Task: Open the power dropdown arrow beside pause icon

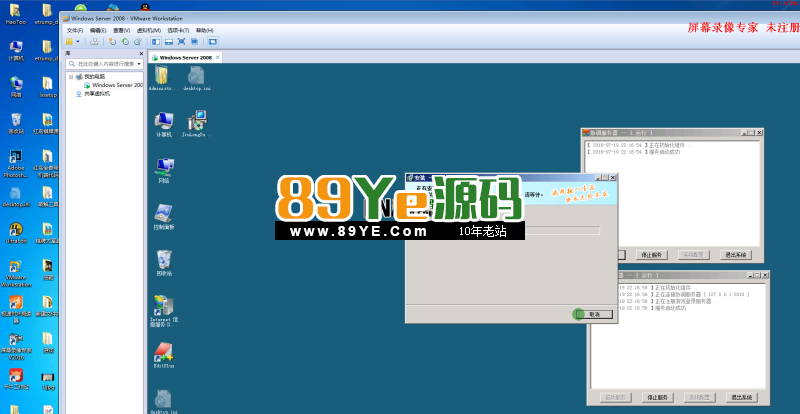Action: (78, 42)
